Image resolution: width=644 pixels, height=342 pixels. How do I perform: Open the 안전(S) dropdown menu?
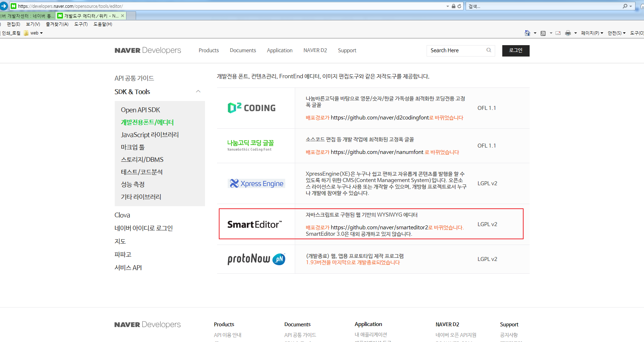(x=616, y=33)
